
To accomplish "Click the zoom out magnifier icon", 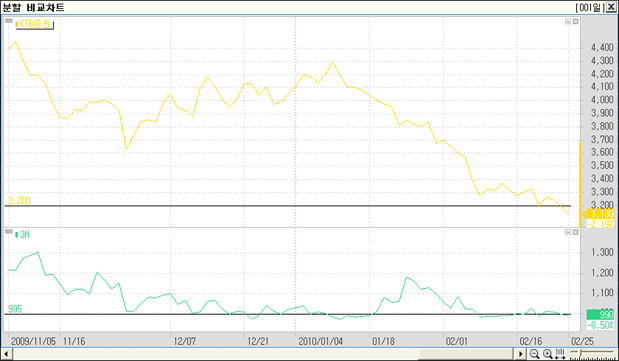I will coord(534,353).
